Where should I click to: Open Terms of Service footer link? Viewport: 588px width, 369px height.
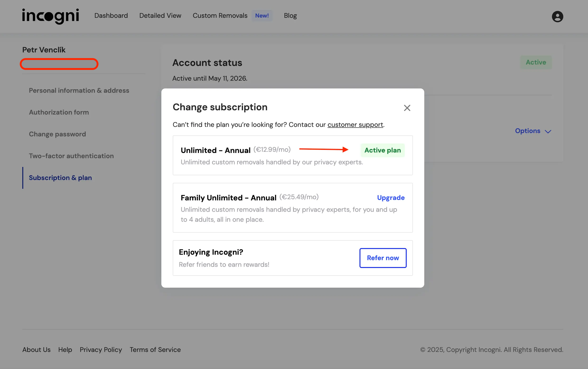[155, 350]
